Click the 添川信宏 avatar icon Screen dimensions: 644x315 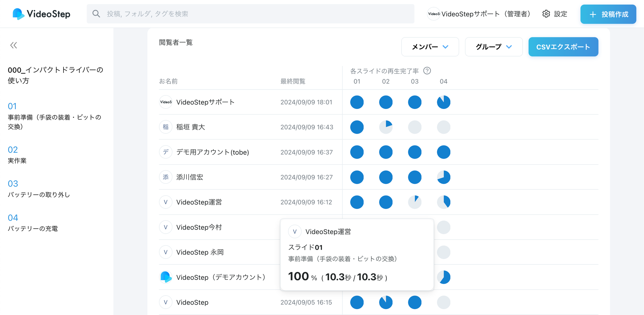pos(166,177)
